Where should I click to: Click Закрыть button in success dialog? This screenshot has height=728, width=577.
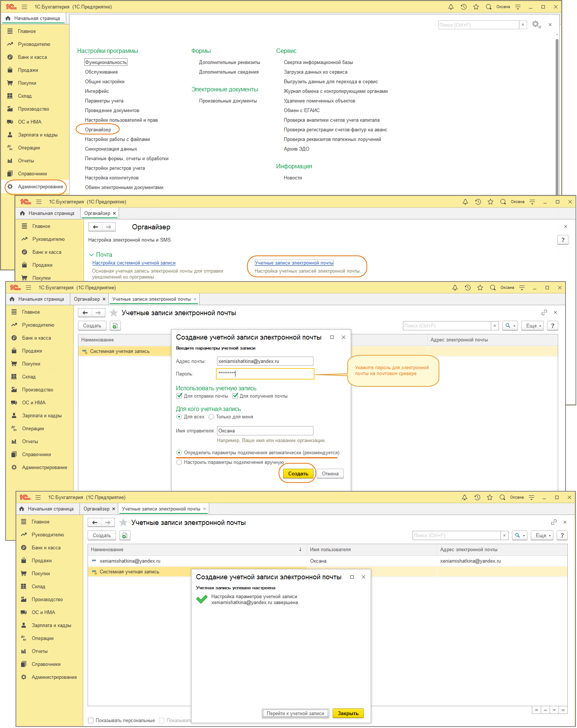348,713
